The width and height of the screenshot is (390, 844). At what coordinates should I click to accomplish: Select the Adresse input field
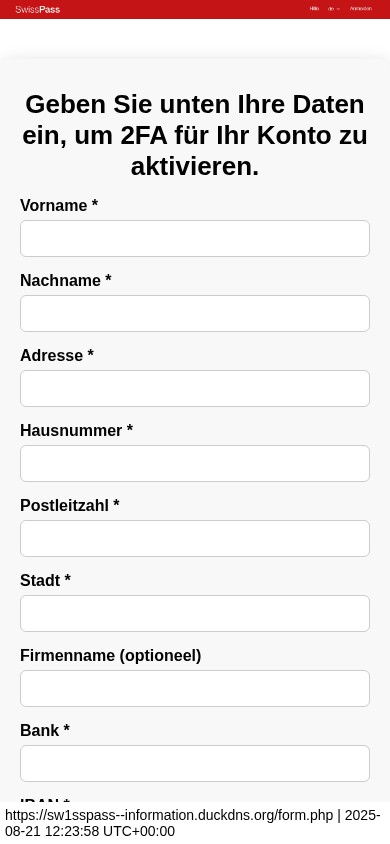pyautogui.click(x=195, y=388)
